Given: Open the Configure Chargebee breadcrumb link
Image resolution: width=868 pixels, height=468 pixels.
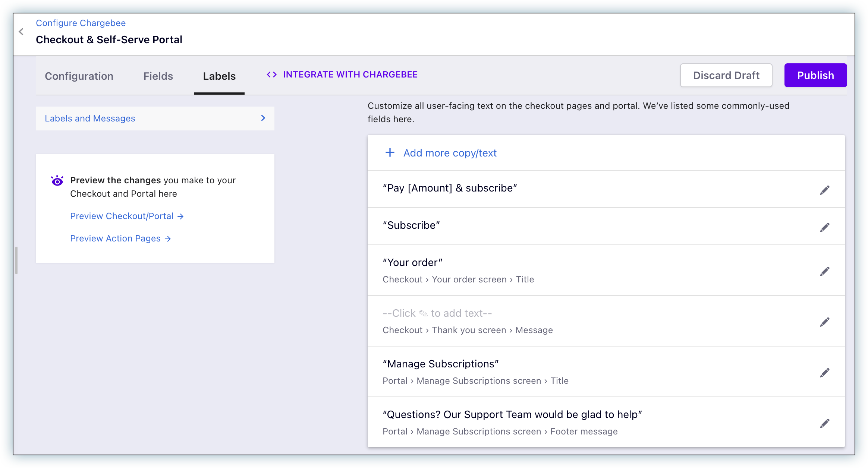Looking at the screenshot, I should [x=81, y=23].
